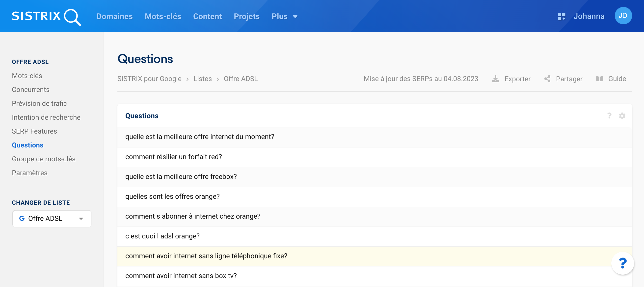Screen dimensions: 644x287
Task: Click the SISTRIX logo
Action: tap(47, 17)
